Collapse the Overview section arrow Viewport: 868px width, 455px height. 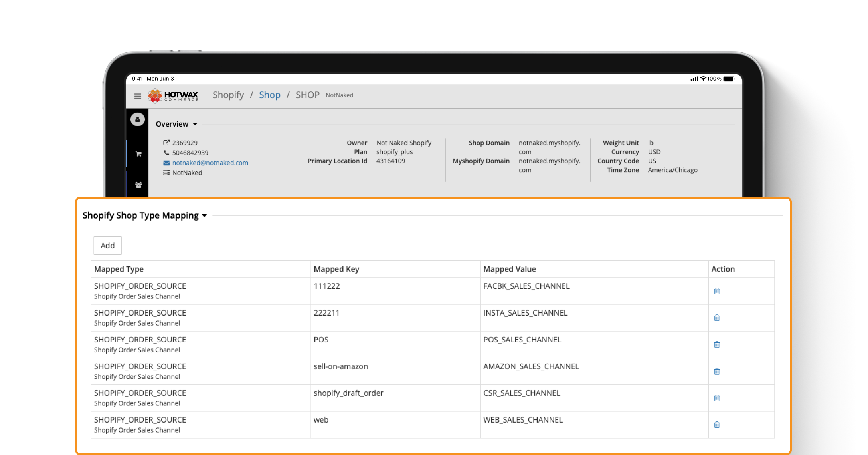pos(195,124)
